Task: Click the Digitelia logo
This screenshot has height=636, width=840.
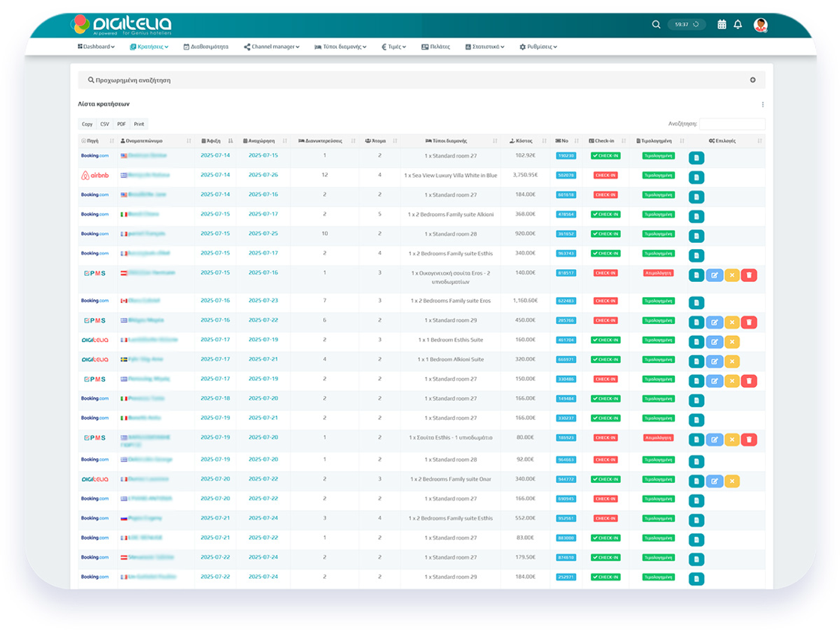Action: [x=121, y=25]
